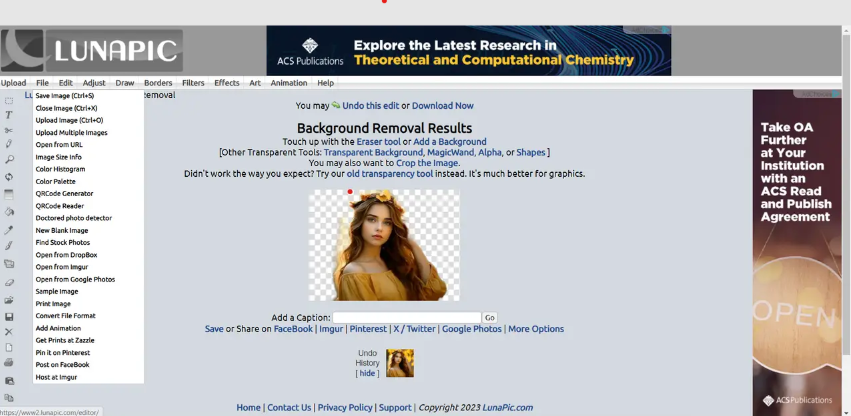The height and width of the screenshot is (416, 851).
Task: Click the picture frame icon in sidebar
Action: click(9, 264)
